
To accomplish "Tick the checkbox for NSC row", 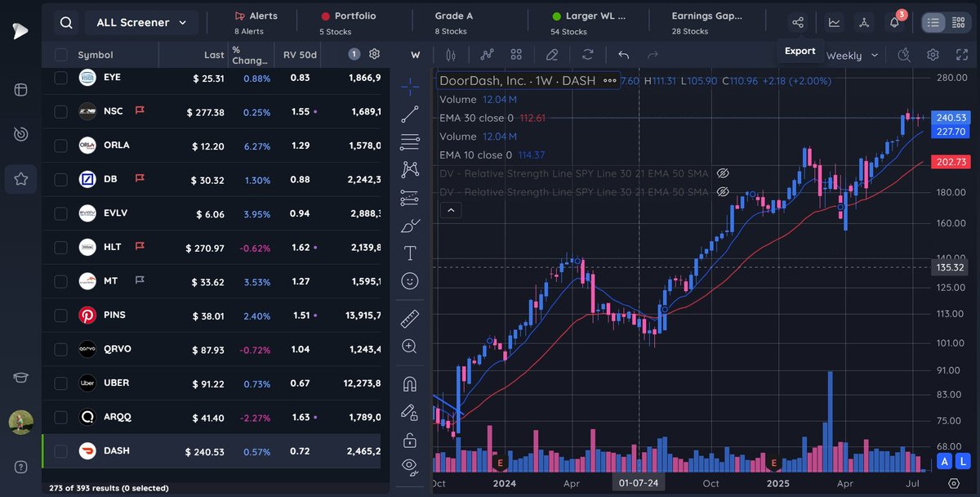I will [61, 111].
